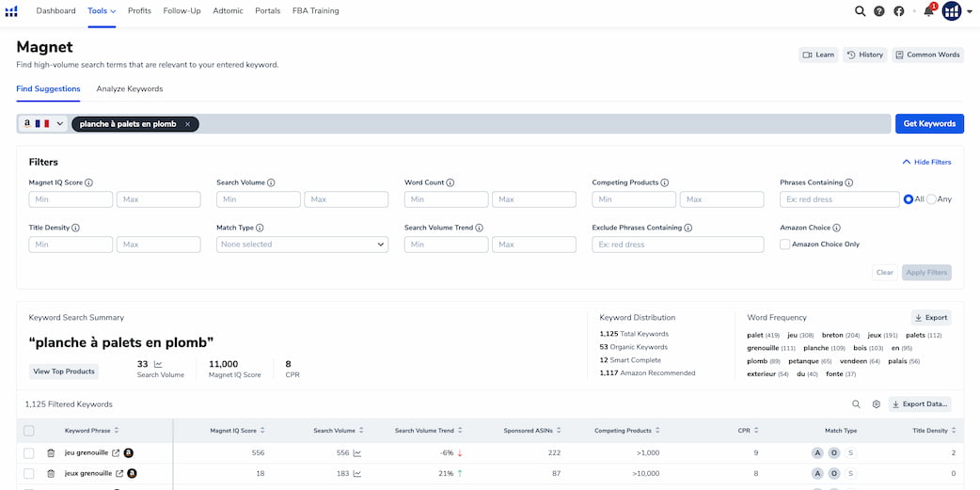Delete the jeu grenouille keyword via trash icon
This screenshot has width=980, height=490.
[51, 453]
